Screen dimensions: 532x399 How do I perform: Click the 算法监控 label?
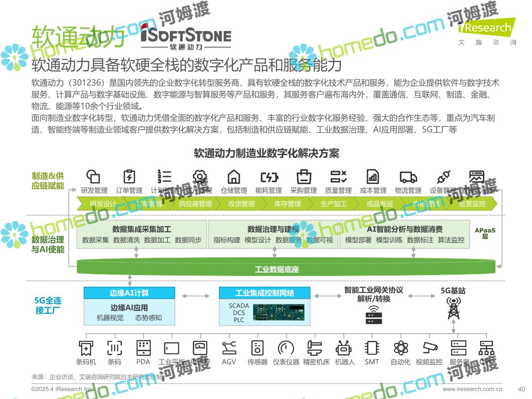pyautogui.click(x=451, y=240)
